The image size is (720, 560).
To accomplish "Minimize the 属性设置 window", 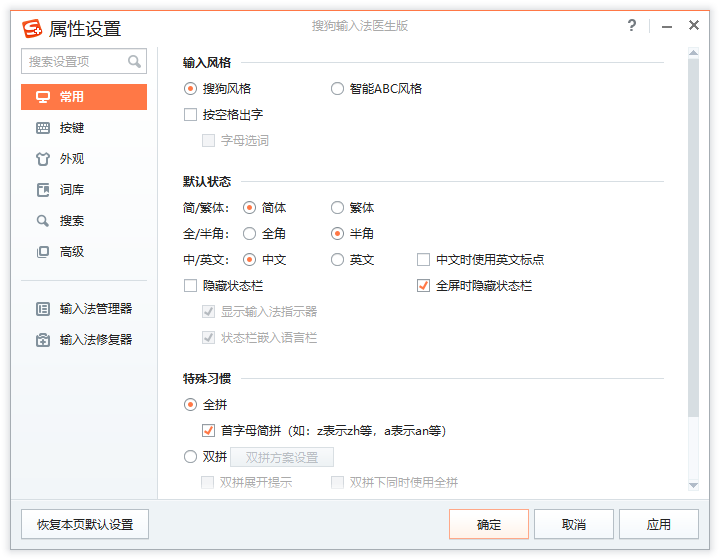I will 667,27.
